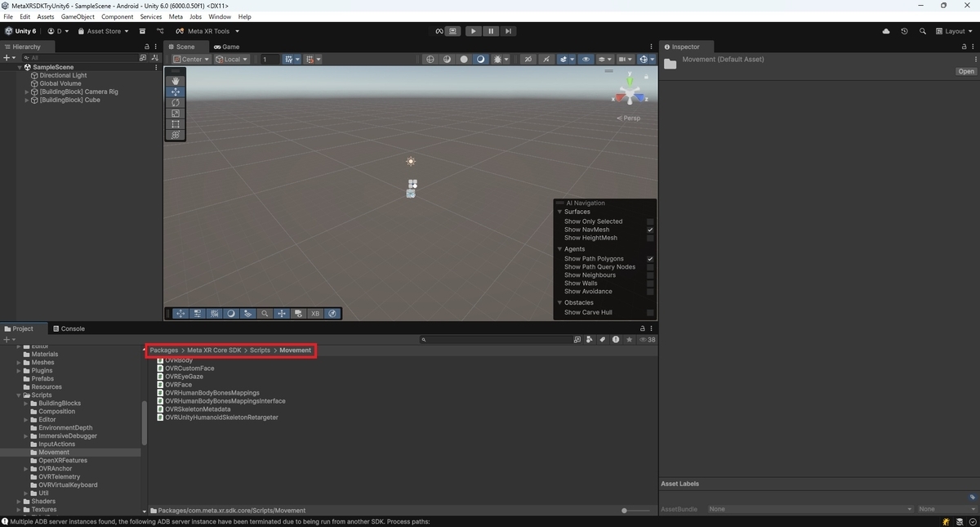This screenshot has width=980, height=527.
Task: Open Unity Version Control cloud panel
Action: point(886,31)
